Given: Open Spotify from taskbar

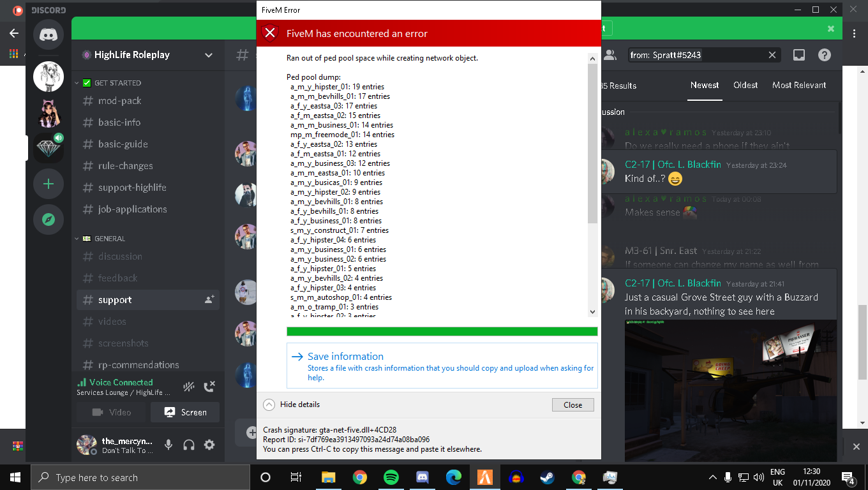Looking at the screenshot, I should (391, 477).
